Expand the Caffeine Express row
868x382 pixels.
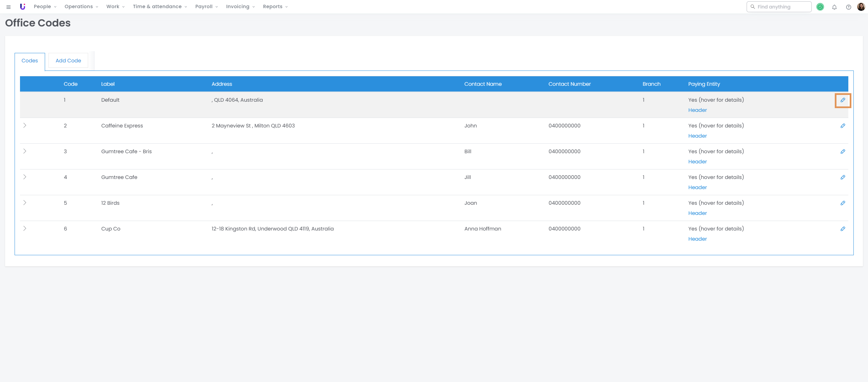coord(25,125)
